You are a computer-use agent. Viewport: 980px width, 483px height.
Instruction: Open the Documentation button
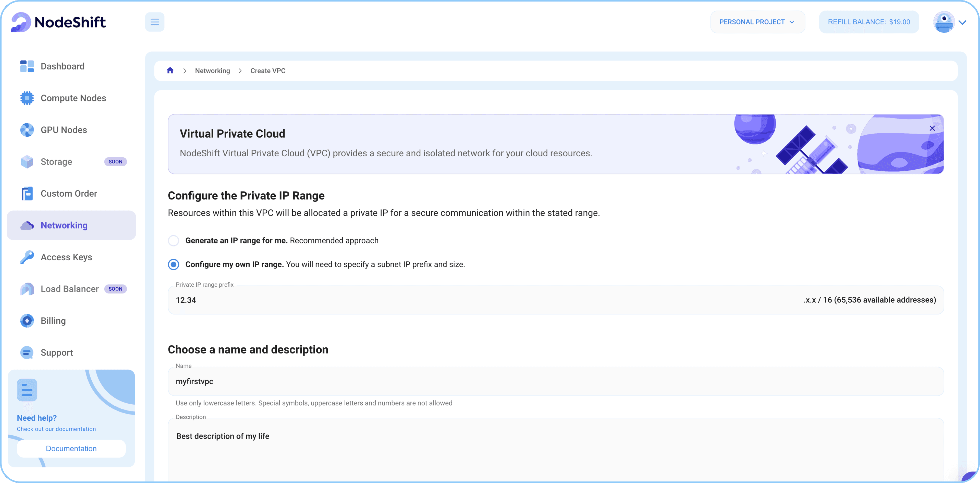pos(71,448)
